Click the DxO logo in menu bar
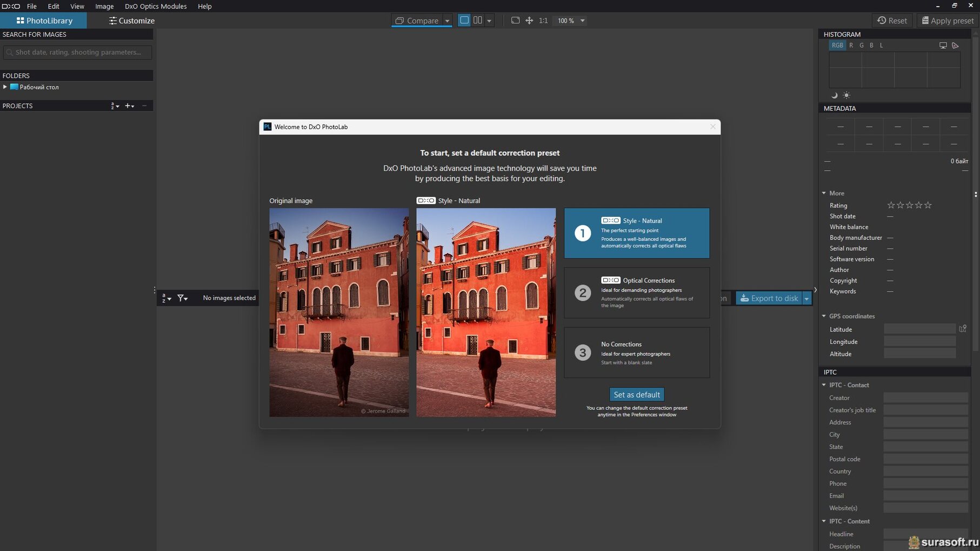Viewport: 980px width, 551px height. 10,6
